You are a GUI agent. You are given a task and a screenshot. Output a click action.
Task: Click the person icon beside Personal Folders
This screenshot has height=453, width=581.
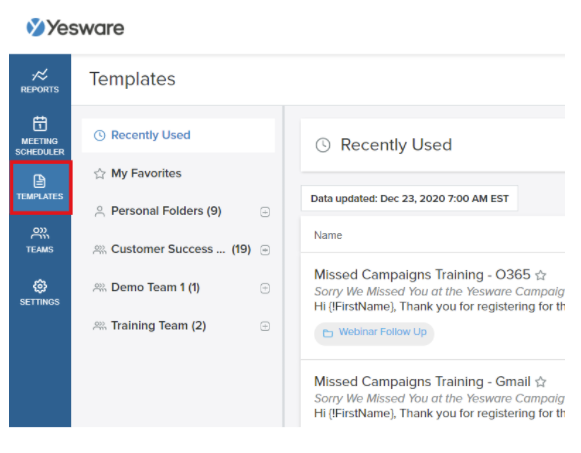click(99, 211)
